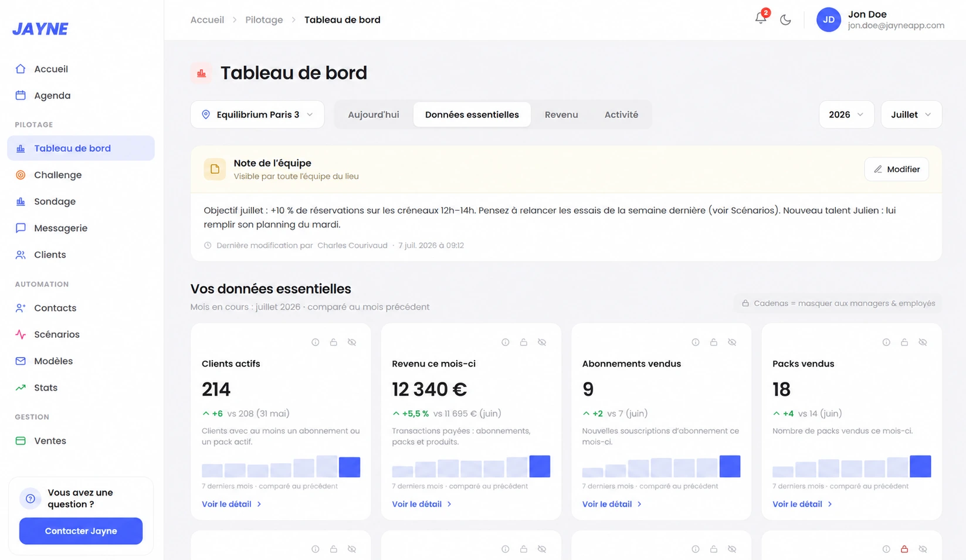
Task: Click the info icon on Clients actifs card
Action: [x=316, y=342]
